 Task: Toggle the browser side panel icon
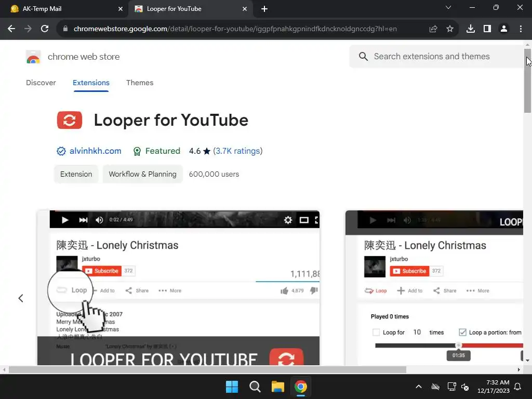click(487, 29)
